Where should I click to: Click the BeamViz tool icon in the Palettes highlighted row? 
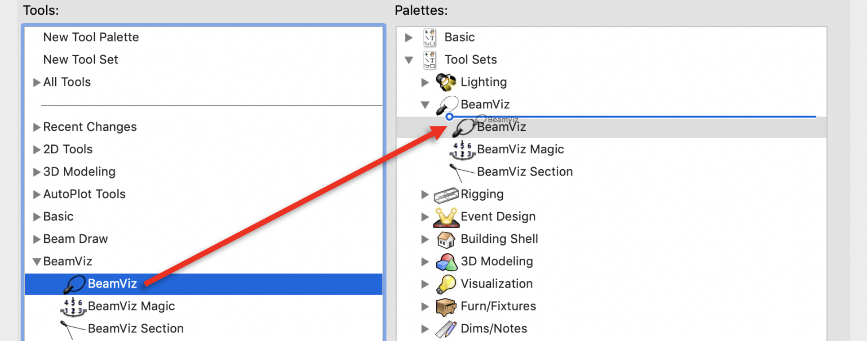click(x=463, y=128)
